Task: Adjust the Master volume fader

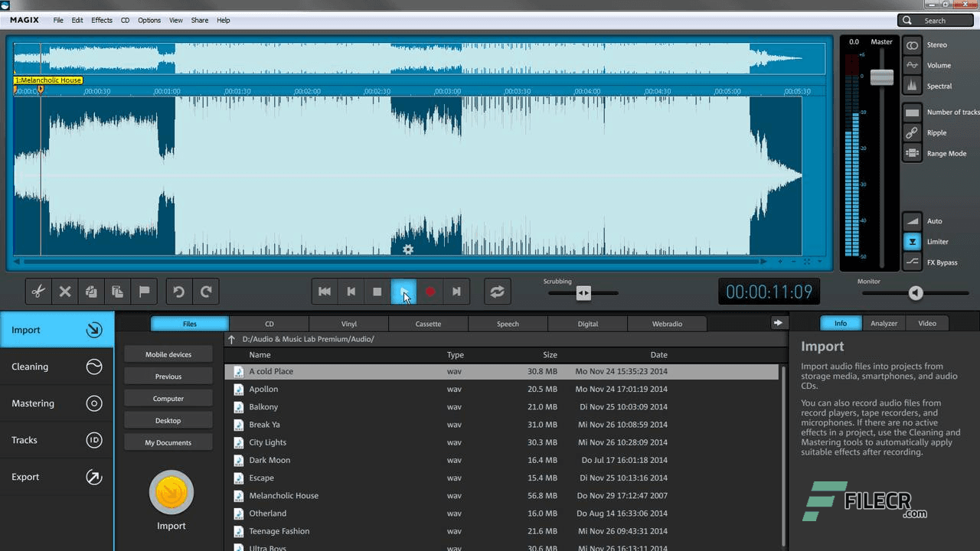Action: coord(881,77)
